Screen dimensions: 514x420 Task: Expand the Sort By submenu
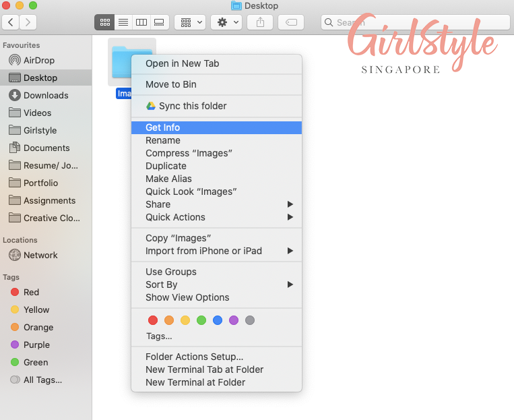pos(216,284)
